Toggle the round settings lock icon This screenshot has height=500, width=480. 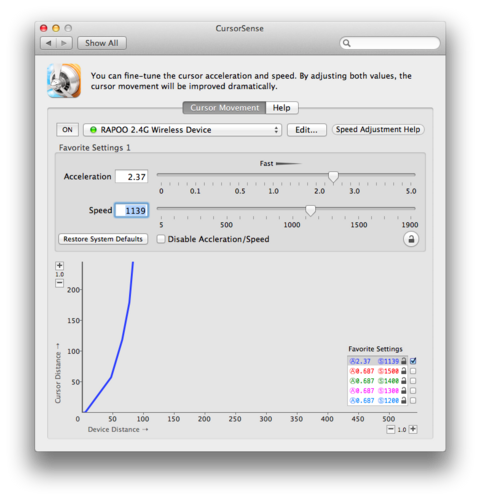(x=411, y=239)
